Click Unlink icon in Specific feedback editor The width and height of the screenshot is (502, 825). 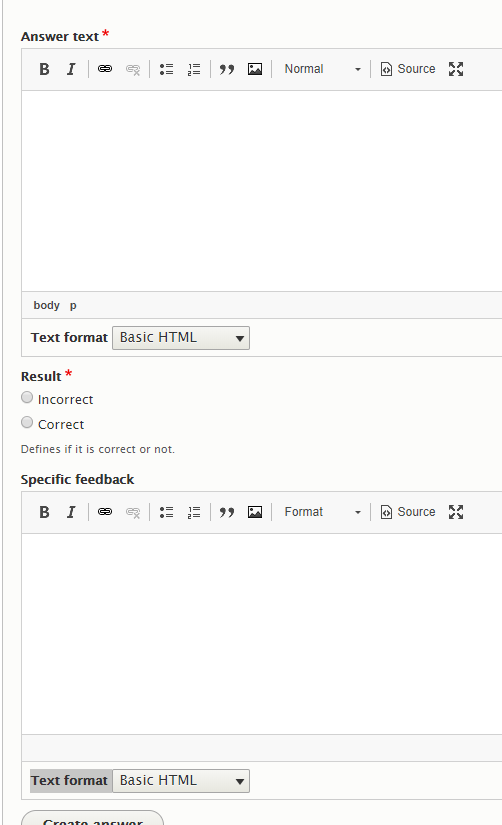(x=133, y=512)
